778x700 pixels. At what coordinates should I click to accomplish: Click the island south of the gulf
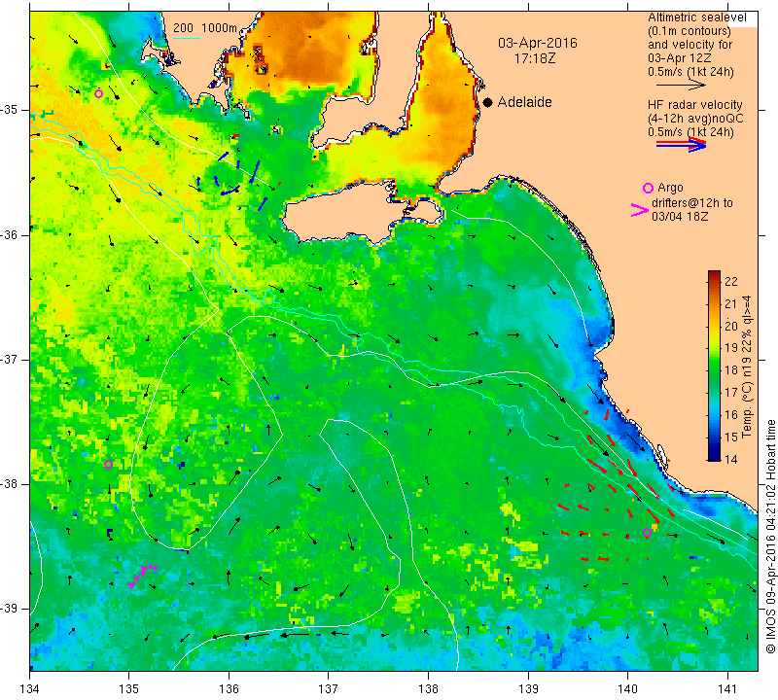point(362,212)
